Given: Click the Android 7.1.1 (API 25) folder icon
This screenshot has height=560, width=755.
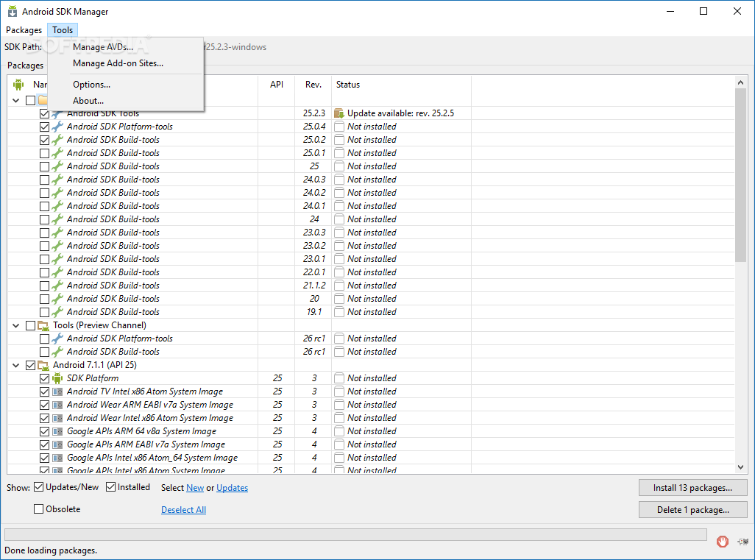Looking at the screenshot, I should (x=43, y=365).
